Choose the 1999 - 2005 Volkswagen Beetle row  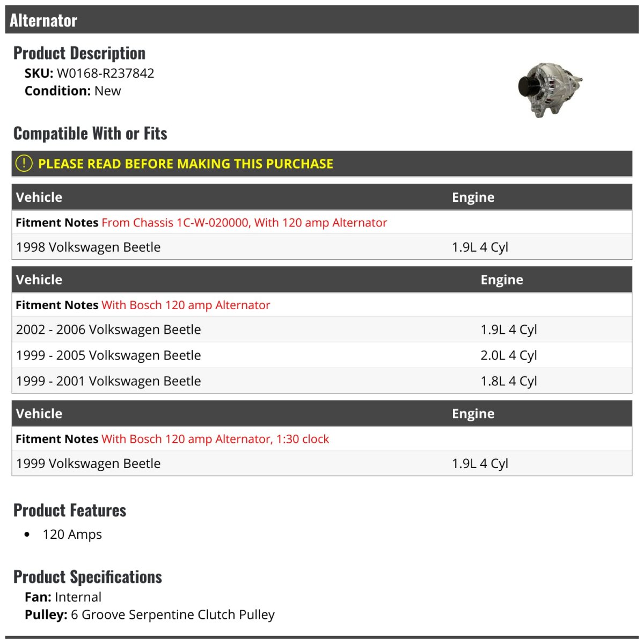pos(108,355)
